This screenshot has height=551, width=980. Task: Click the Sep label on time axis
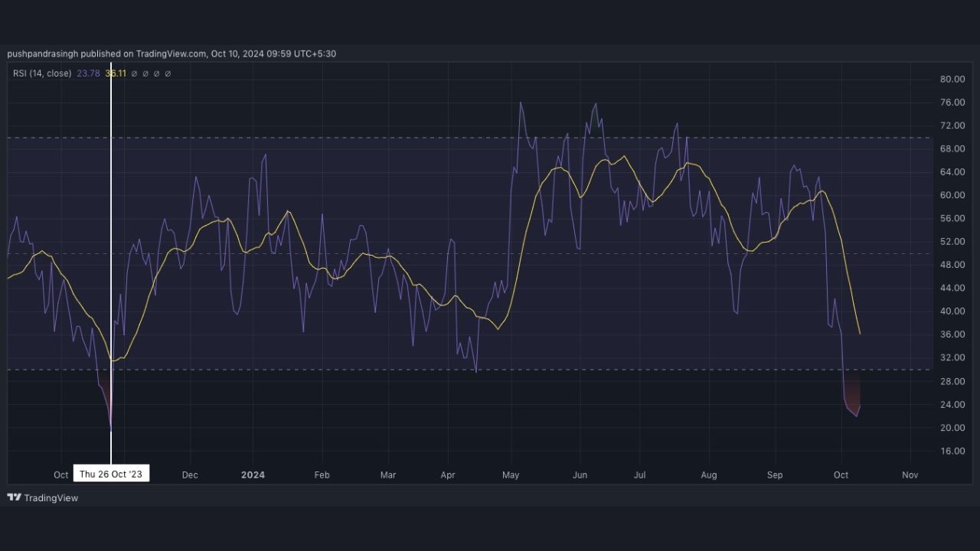click(775, 475)
